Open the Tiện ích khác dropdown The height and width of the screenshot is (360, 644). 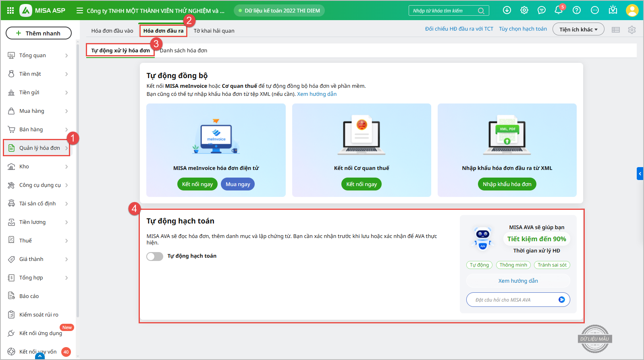[x=578, y=29]
